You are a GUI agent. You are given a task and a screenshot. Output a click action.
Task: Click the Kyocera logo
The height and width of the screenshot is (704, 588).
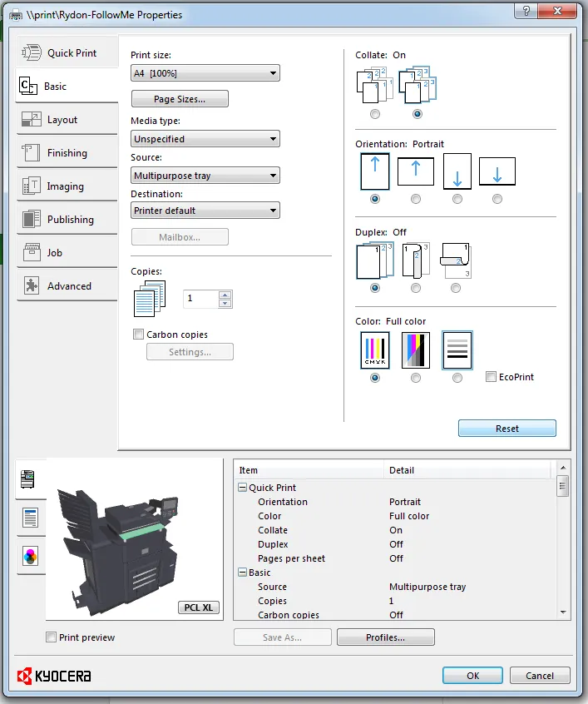(x=54, y=676)
